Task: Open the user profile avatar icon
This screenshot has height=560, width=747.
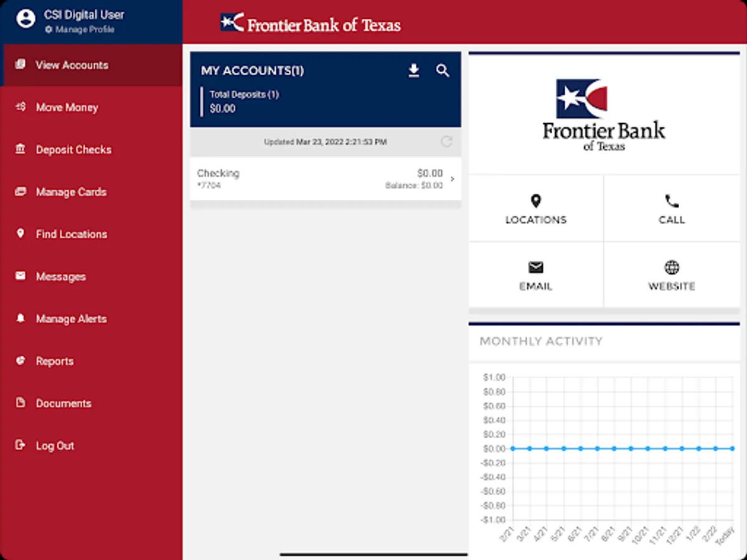Action: point(25,19)
